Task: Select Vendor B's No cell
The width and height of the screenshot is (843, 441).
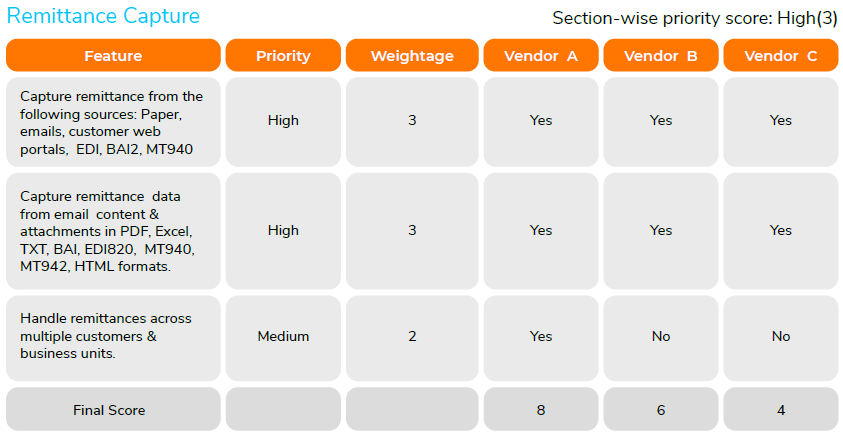Action: point(661,336)
